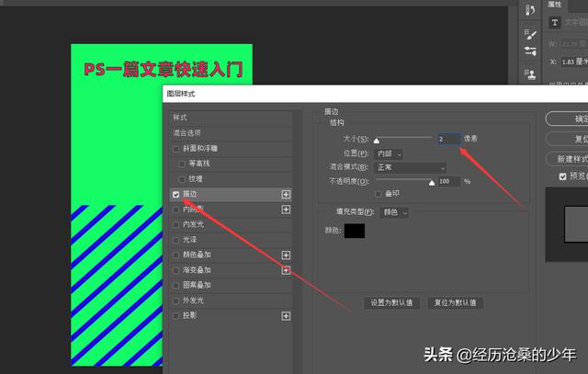Viewport: 588px width, 374px height.
Task: Enable the 等高线 checkbox
Action: tap(182, 164)
